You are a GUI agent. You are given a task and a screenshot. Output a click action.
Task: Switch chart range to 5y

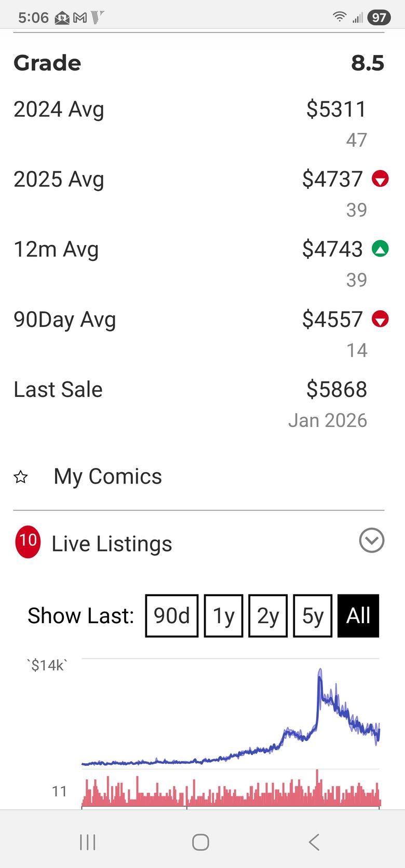pos(313,616)
